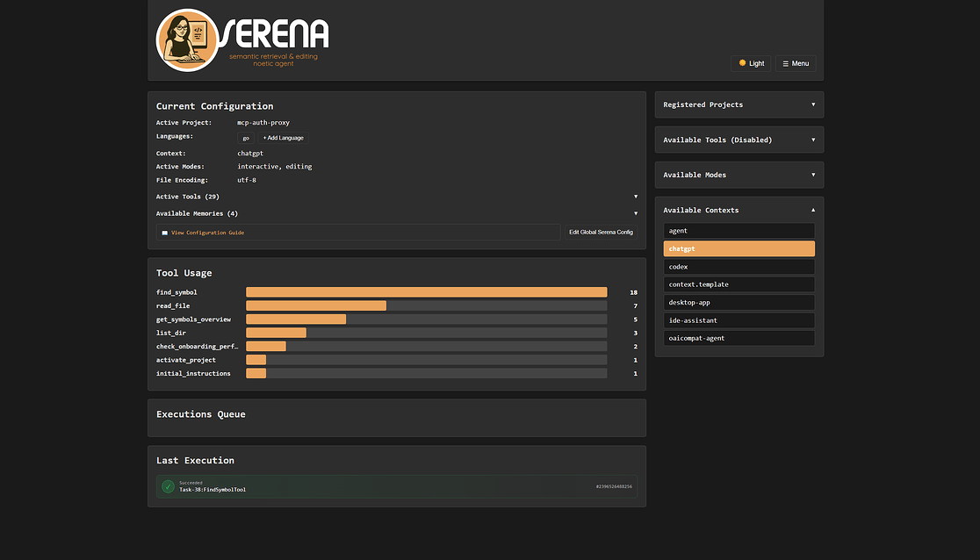Click Edit Global Serena Config
Image resolution: width=980 pixels, height=560 pixels.
point(601,233)
